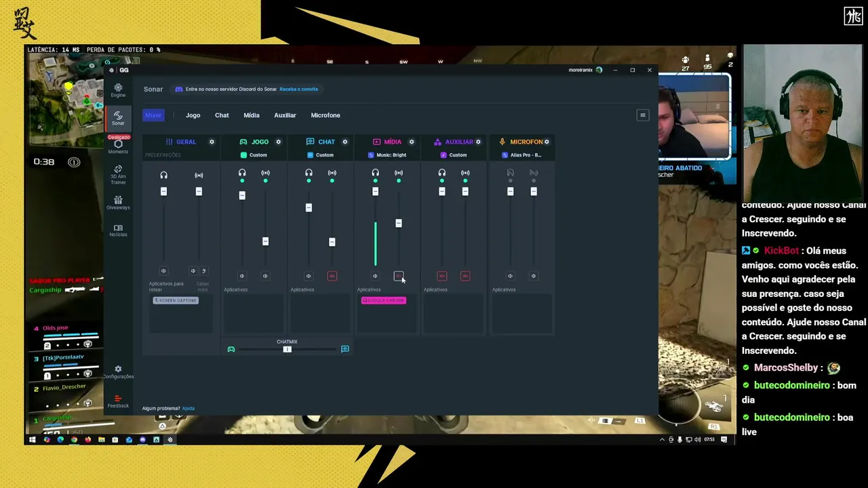
Task: Click the moreiramix profile avatar
Action: pyautogui.click(x=599, y=70)
